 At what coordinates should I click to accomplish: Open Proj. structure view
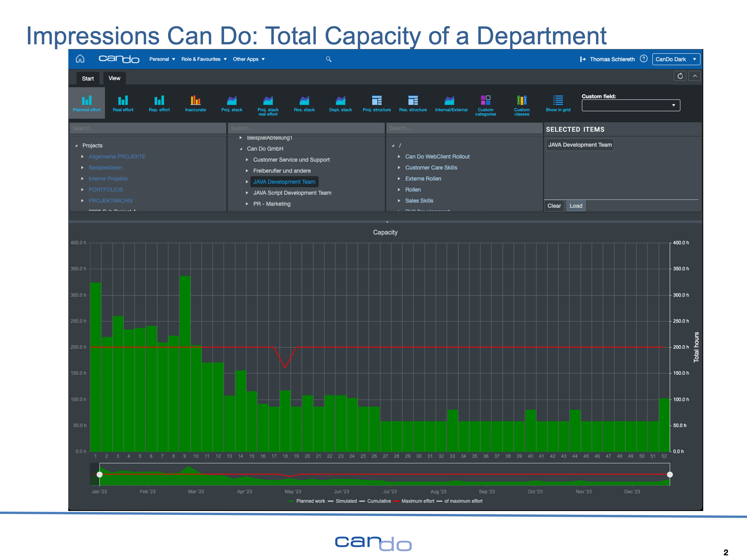tap(377, 103)
